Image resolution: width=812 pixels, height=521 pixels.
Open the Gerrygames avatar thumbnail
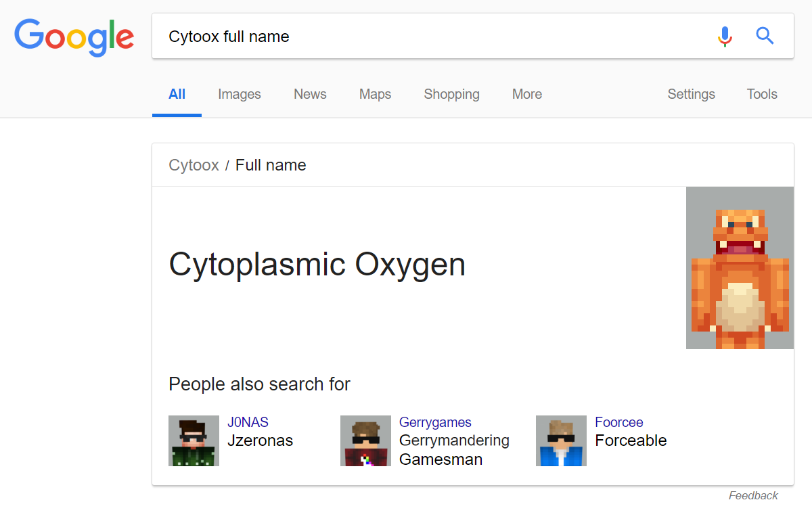[365, 440]
